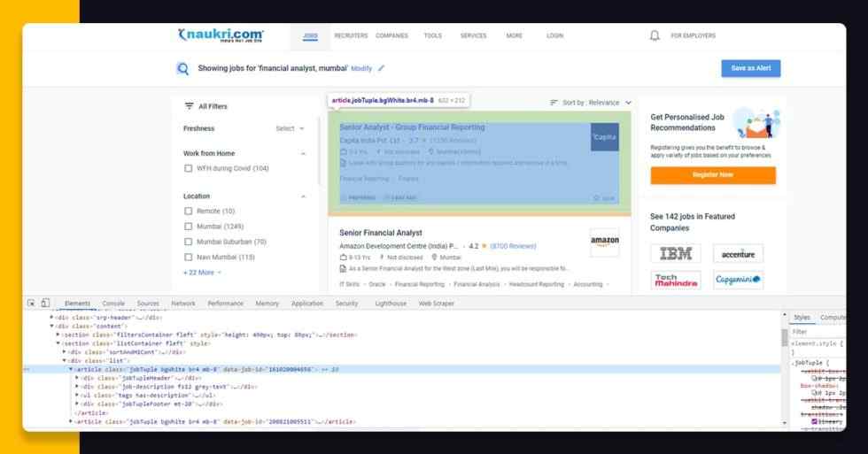Click the Modify search link
The image size is (868, 454).
(x=361, y=68)
